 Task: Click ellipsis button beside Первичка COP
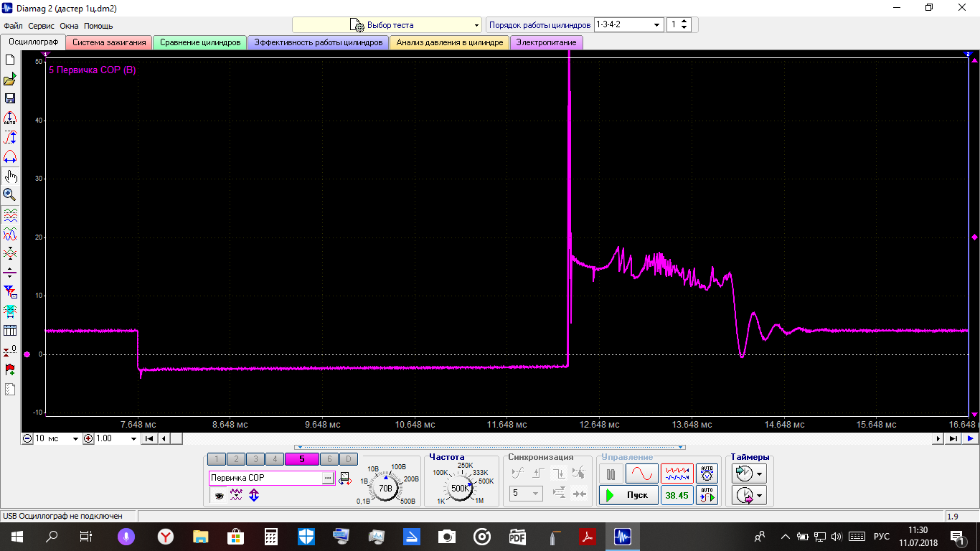click(328, 478)
